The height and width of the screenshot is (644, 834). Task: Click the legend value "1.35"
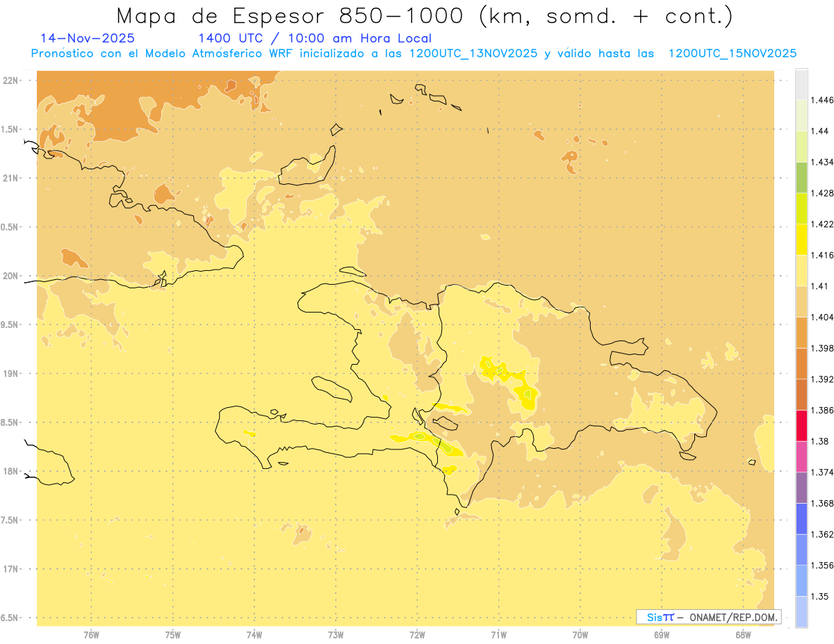pos(819,596)
